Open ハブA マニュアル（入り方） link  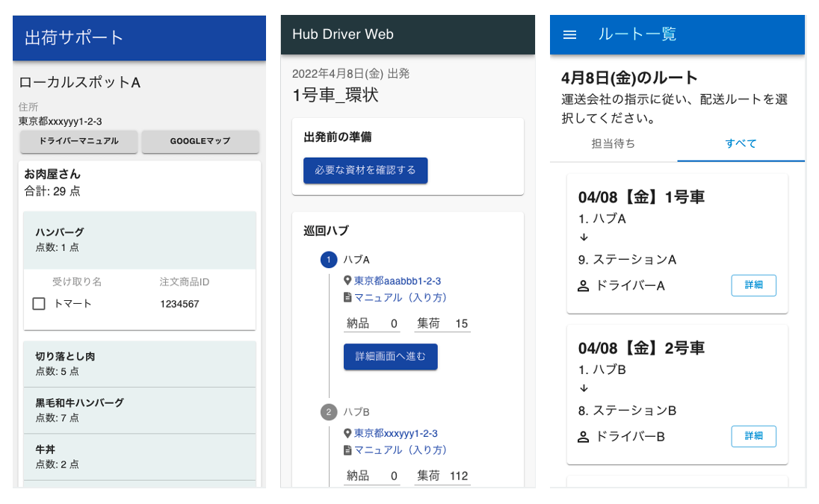pos(401,297)
